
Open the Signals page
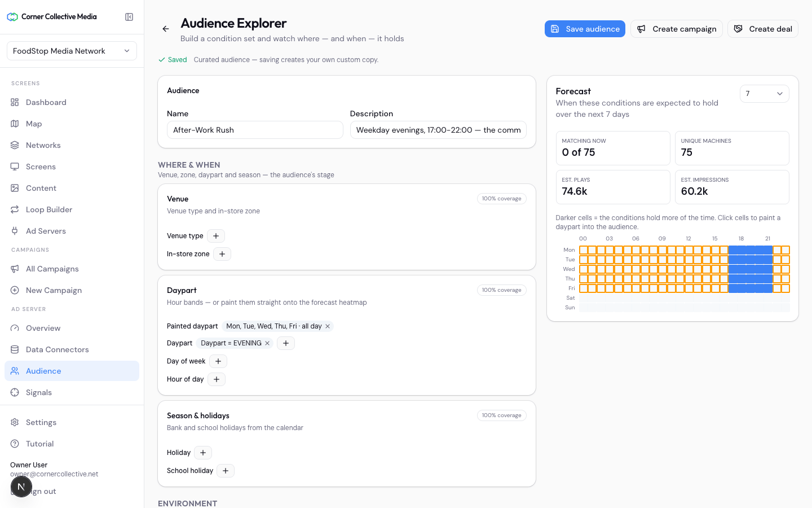tap(72, 392)
